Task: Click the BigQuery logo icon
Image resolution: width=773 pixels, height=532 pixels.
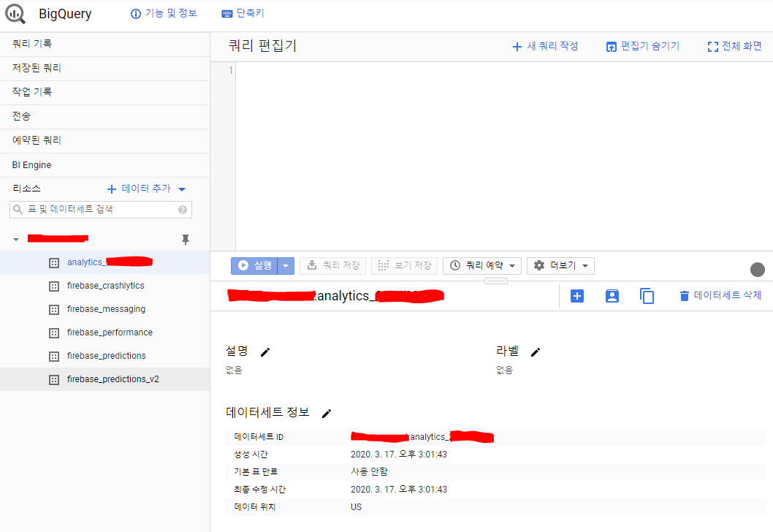Action: (x=15, y=14)
